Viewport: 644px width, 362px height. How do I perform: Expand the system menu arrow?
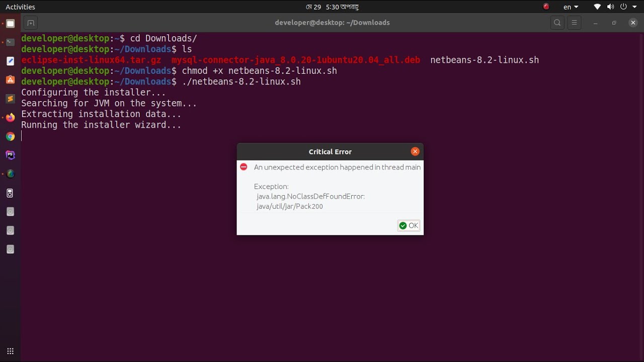[x=633, y=7]
